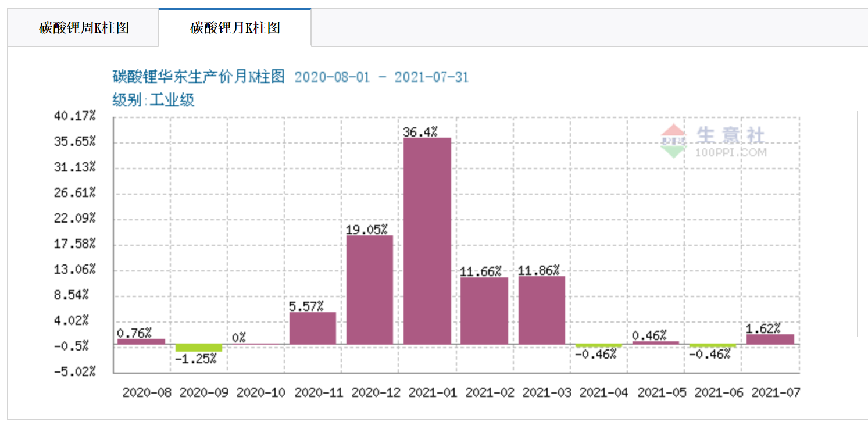Select the 2021-03 bar at 11.86%
The height and width of the screenshot is (429, 868).
[x=542, y=310]
